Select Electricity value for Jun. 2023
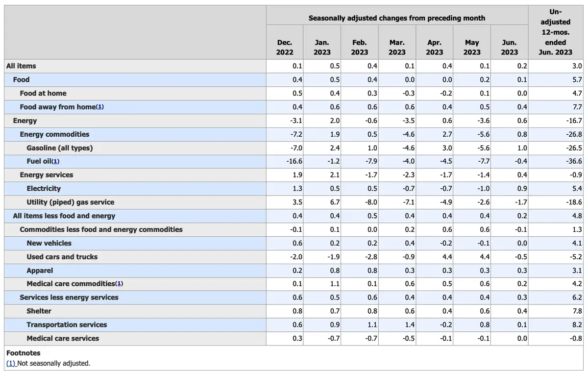Viewport: 588px width, 373px height. [x=522, y=188]
